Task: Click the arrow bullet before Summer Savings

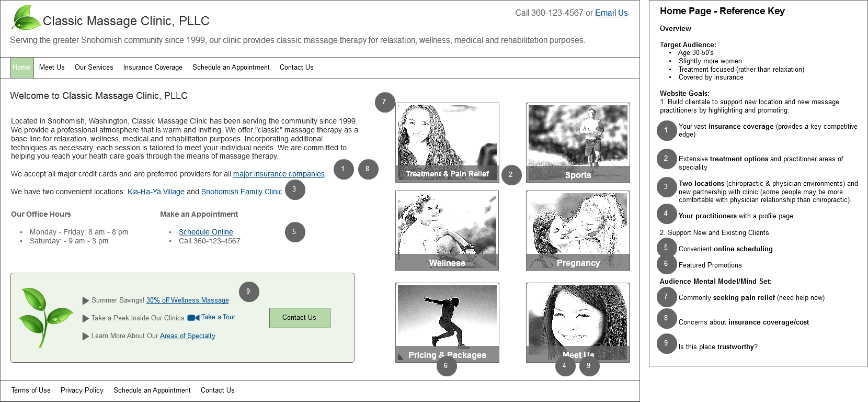Action: [86, 300]
